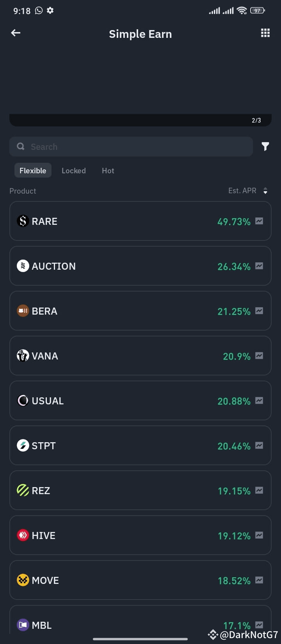Open the grid menu icon
This screenshot has width=281, height=644.
point(265,33)
